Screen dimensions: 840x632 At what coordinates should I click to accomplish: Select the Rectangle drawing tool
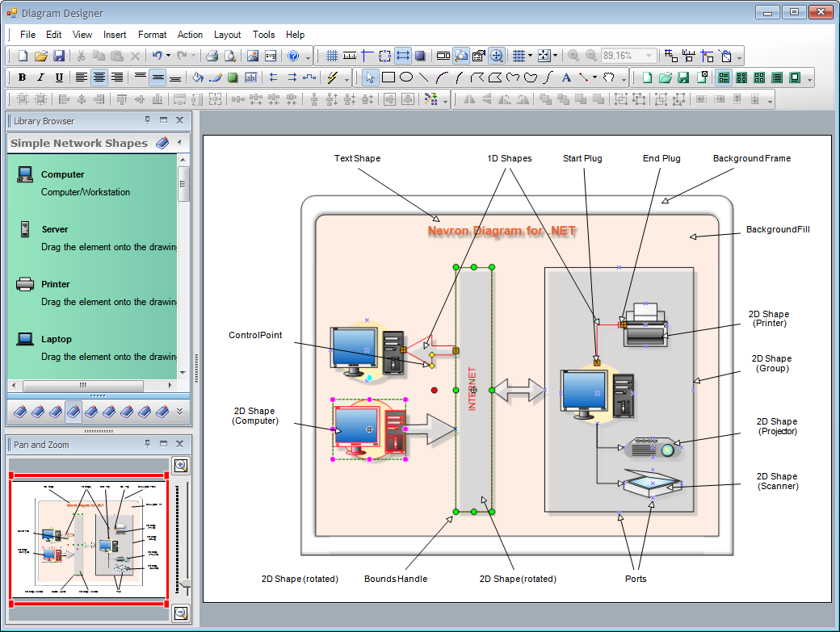coord(388,77)
